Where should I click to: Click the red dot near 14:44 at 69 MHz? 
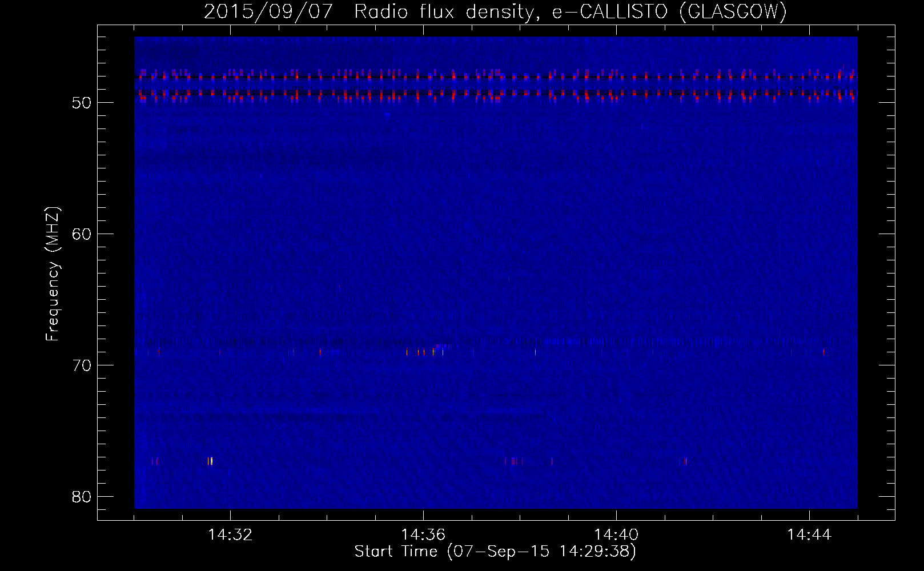click(823, 352)
